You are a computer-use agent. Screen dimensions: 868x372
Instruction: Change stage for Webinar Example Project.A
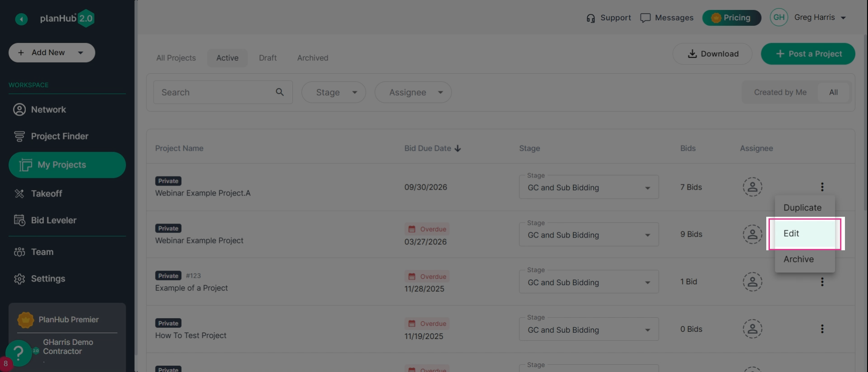click(589, 187)
